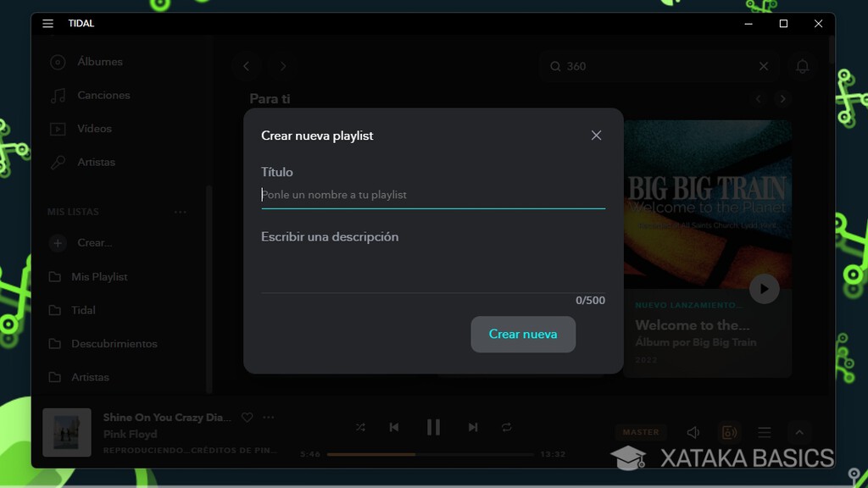Like the current track with the heart
Screen dimensions: 868x488
[247, 418]
